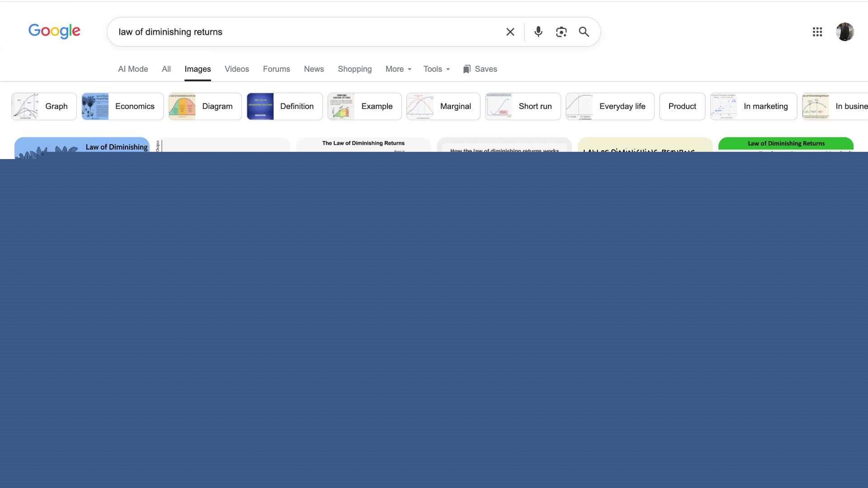This screenshot has width=868, height=488.
Task: Open search by image camera icon
Action: 561,32
